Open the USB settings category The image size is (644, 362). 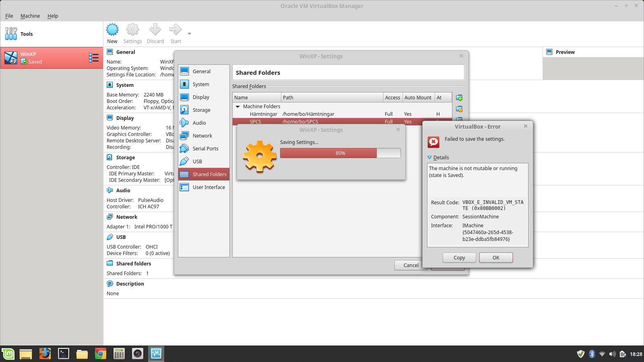pyautogui.click(x=204, y=161)
